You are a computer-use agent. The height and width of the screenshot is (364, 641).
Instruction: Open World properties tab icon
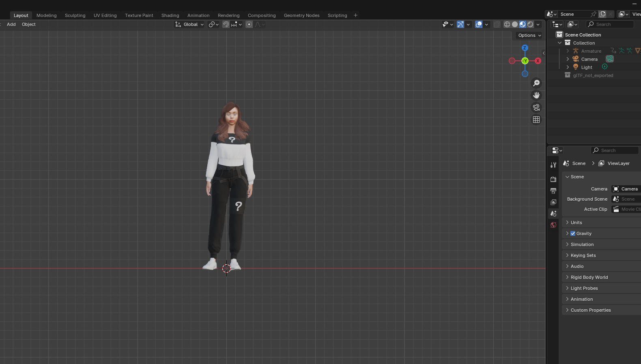point(553,225)
